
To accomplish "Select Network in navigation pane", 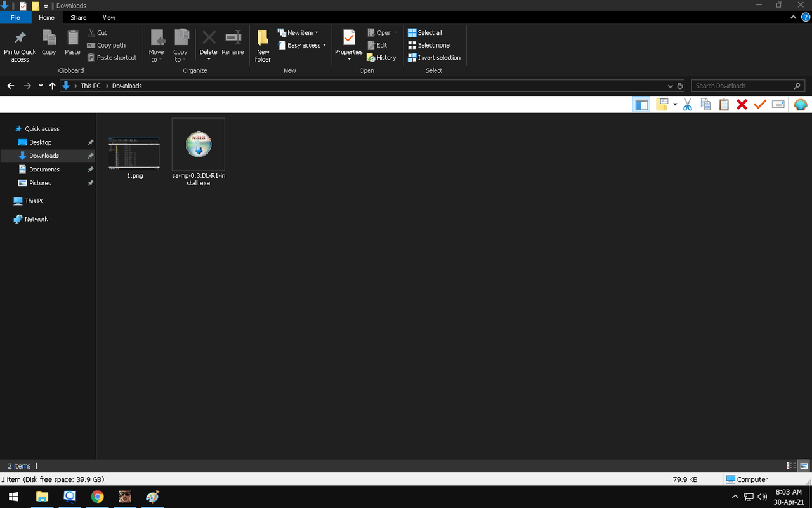I will 36,219.
